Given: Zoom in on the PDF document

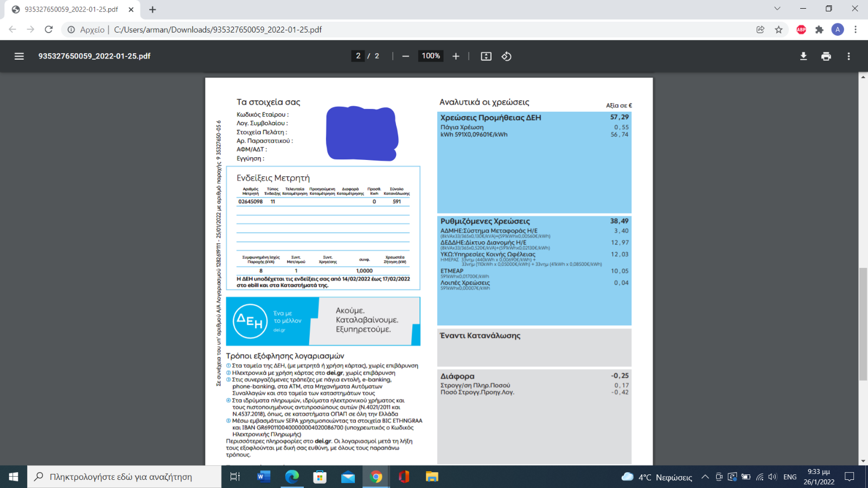Looking at the screenshot, I should pos(456,56).
